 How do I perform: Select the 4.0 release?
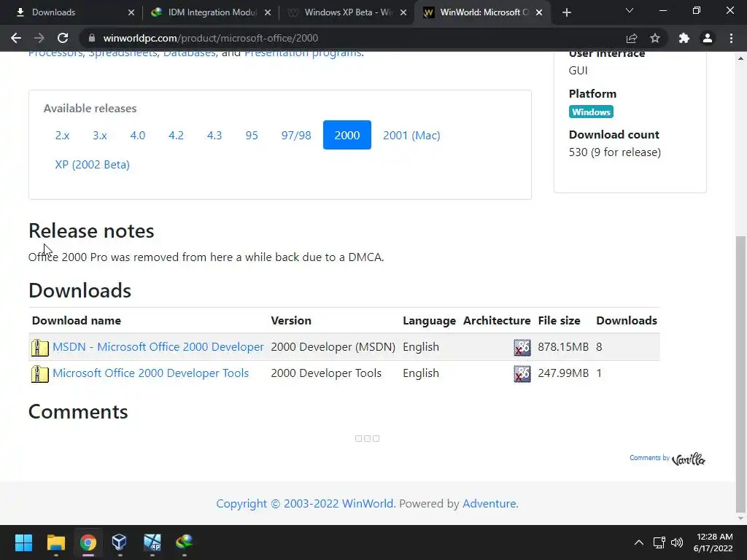[x=138, y=135]
